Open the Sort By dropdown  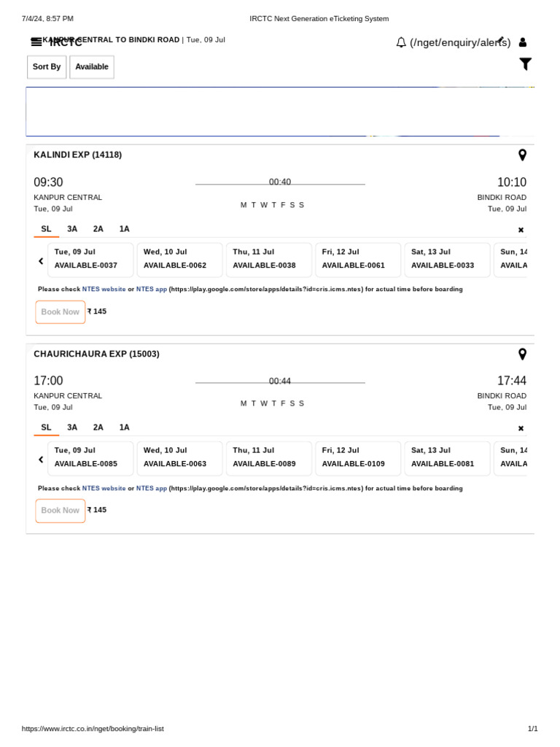(x=47, y=67)
